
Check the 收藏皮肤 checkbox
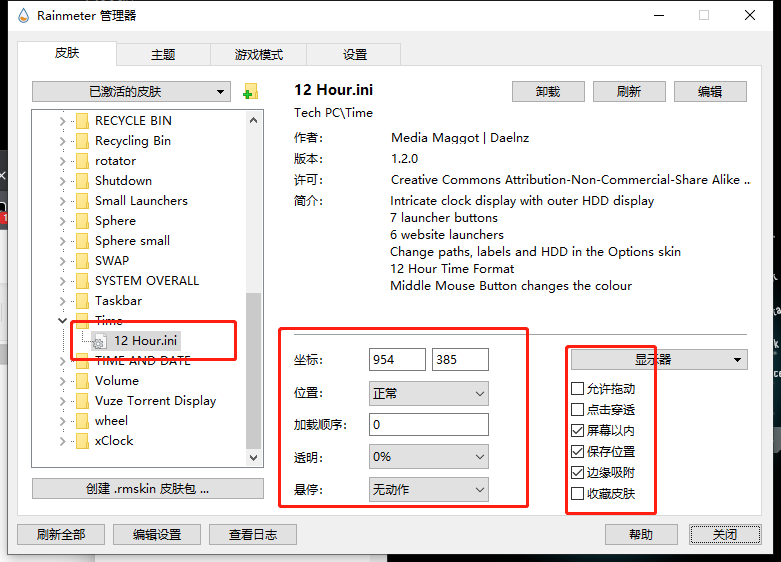click(577, 494)
